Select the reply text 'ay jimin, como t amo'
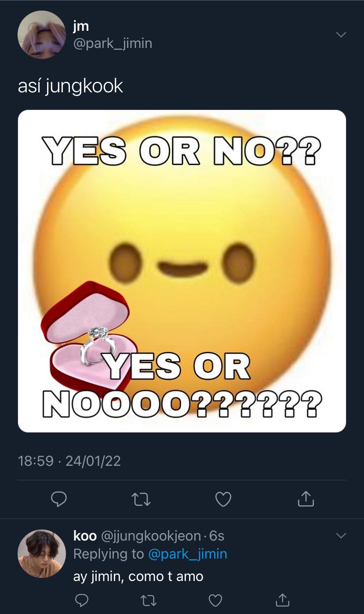The height and width of the screenshot is (614, 364). [138, 576]
